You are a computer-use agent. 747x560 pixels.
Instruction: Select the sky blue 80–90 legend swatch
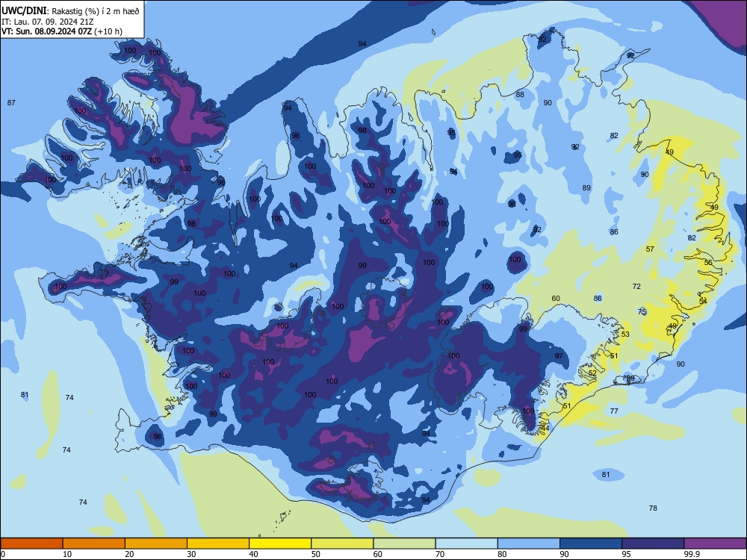[529, 544]
